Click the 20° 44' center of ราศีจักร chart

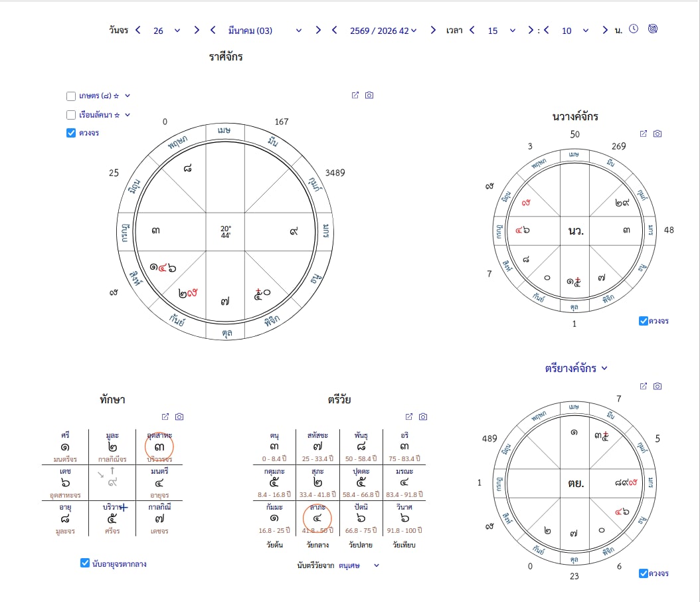click(x=225, y=231)
